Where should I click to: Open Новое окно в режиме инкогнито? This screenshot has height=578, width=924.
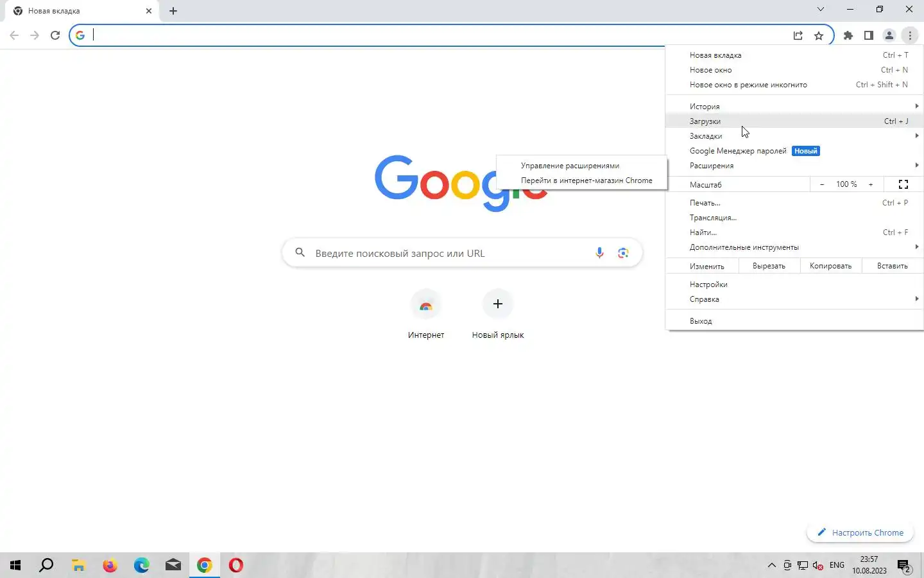[x=794, y=85]
